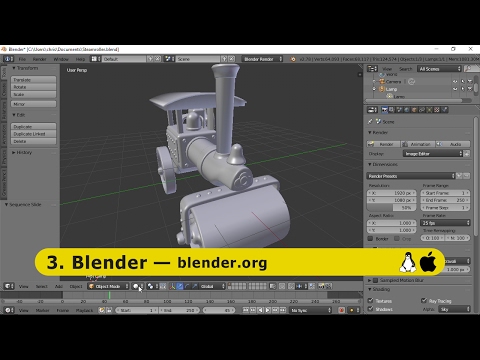
Task: Click the pivot point icon in 3D header
Action: tap(152, 286)
